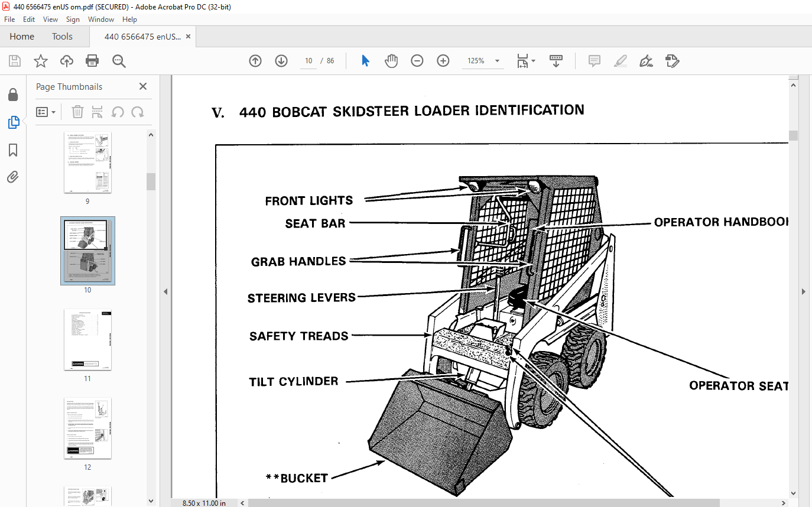
Task: Print the document with the printer icon
Action: click(92, 61)
